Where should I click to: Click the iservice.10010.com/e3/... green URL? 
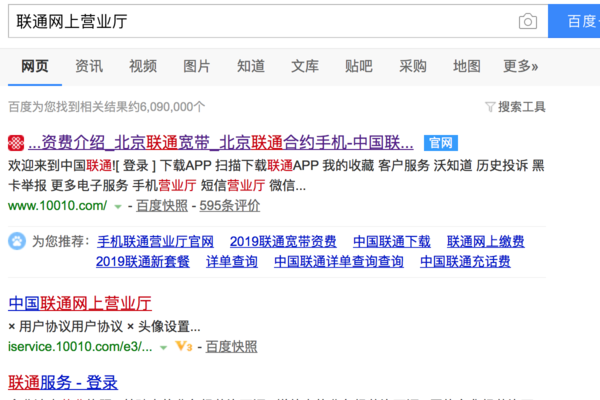coord(80,347)
